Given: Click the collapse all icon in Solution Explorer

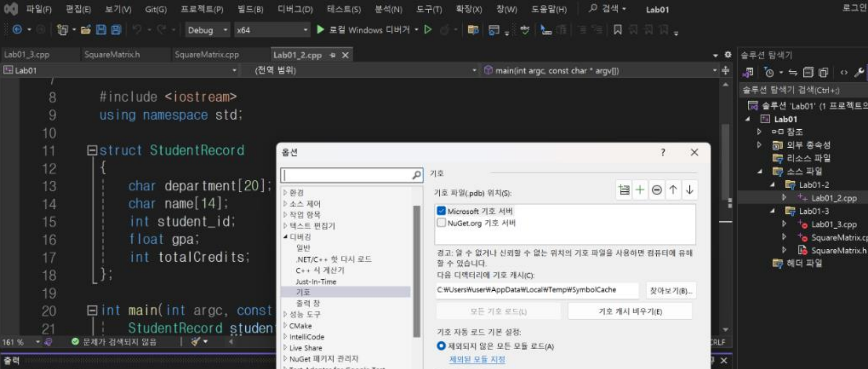Looking at the screenshot, I should pos(808,73).
